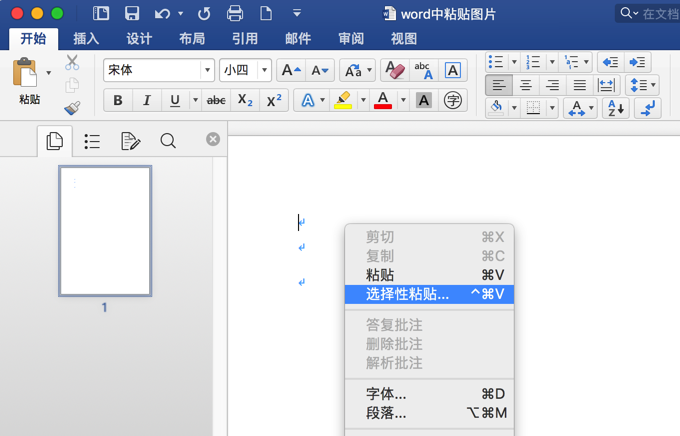680x436 pixels.
Task: Click the Sort A-Z icon
Action: point(616,108)
